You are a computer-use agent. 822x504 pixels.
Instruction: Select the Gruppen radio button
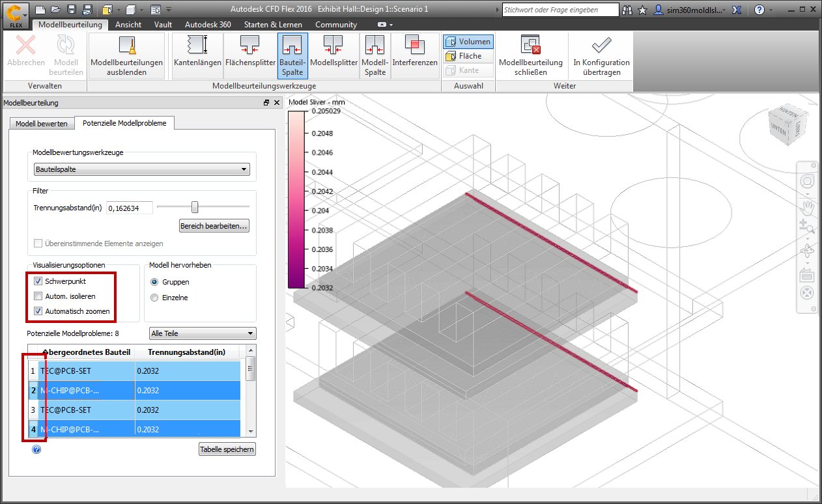[x=154, y=282]
